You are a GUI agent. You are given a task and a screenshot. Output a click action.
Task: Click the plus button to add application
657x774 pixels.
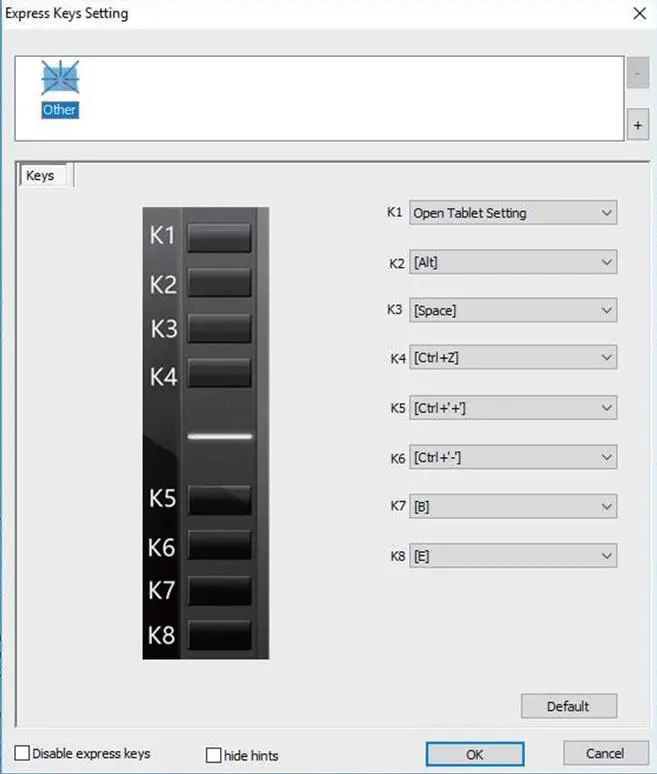[x=637, y=125]
